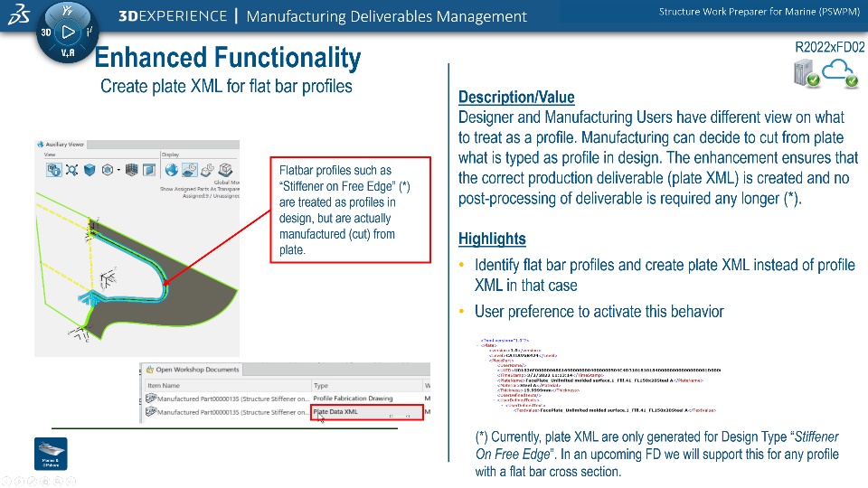Select the 3D quadrant of the compass
This screenshot has height=488, width=868.
46,33
